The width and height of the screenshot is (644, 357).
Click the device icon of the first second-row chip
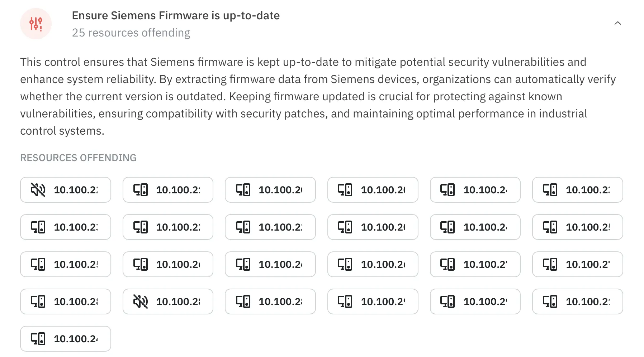pos(38,227)
